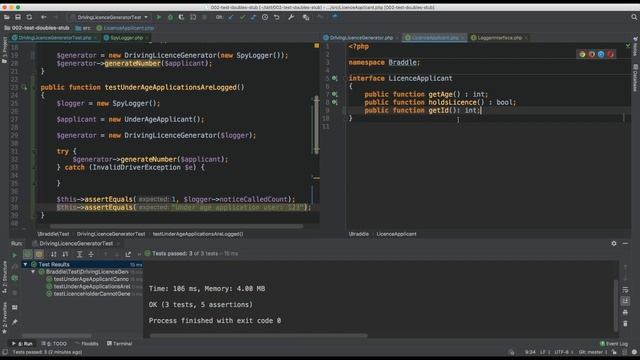
Task: Run the configuration with green play icon
Action: click(x=159, y=17)
